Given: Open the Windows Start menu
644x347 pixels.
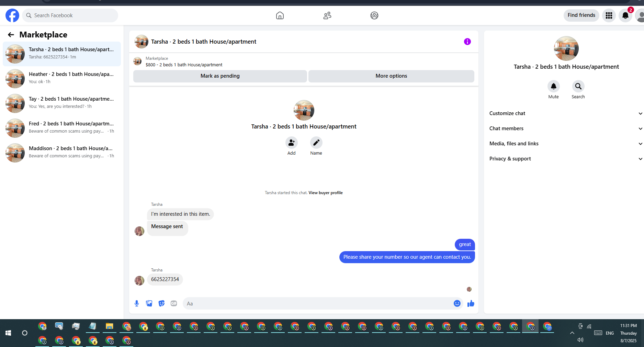Looking at the screenshot, I should tap(8, 333).
